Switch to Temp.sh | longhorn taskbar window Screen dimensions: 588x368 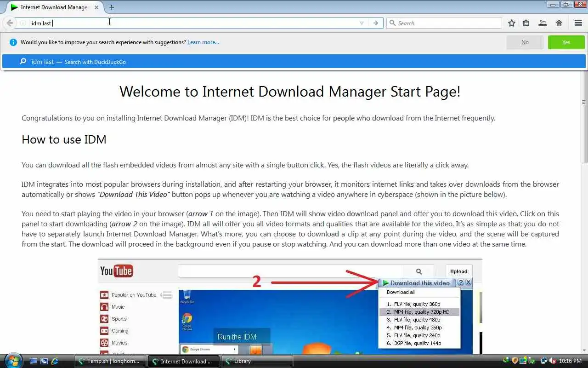point(110,361)
